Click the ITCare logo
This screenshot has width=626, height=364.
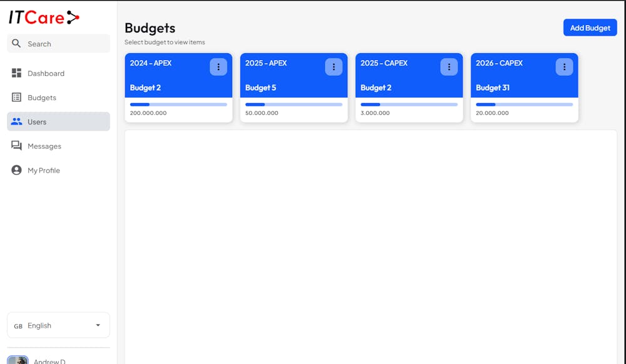click(44, 18)
